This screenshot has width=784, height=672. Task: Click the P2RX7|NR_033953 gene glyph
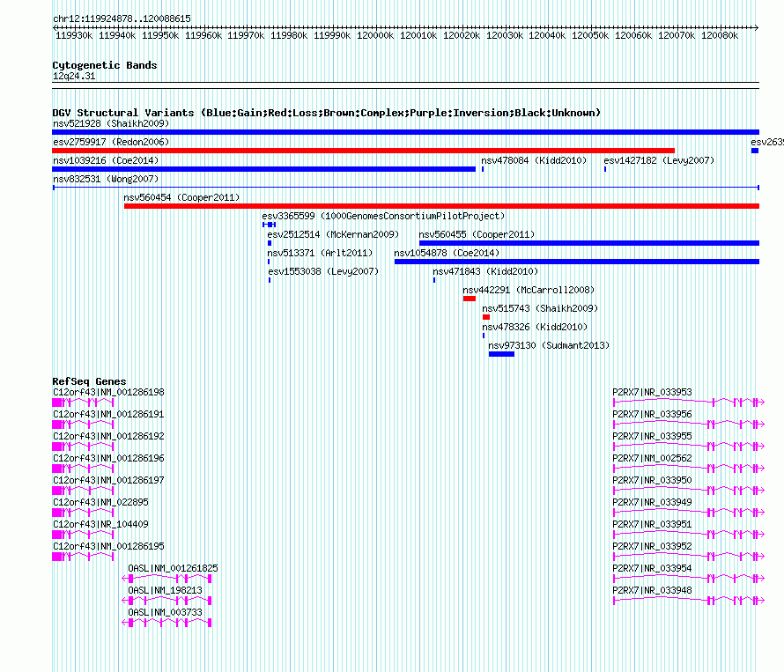click(689, 402)
